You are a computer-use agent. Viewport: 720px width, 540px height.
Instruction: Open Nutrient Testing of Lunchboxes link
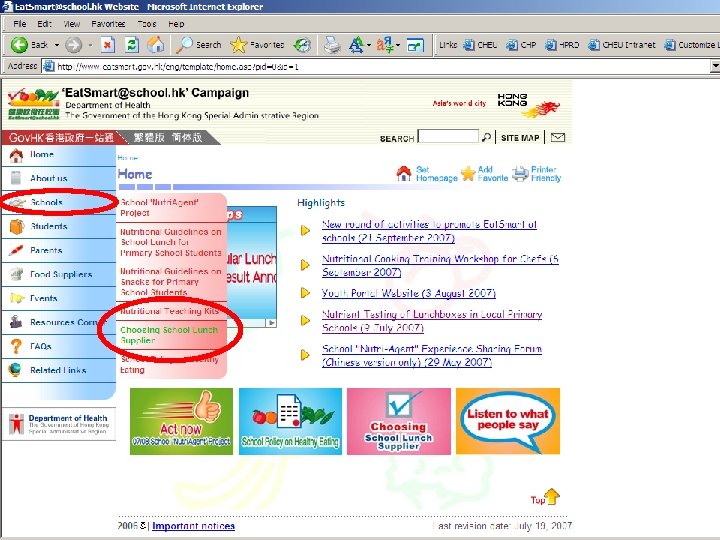(432, 321)
